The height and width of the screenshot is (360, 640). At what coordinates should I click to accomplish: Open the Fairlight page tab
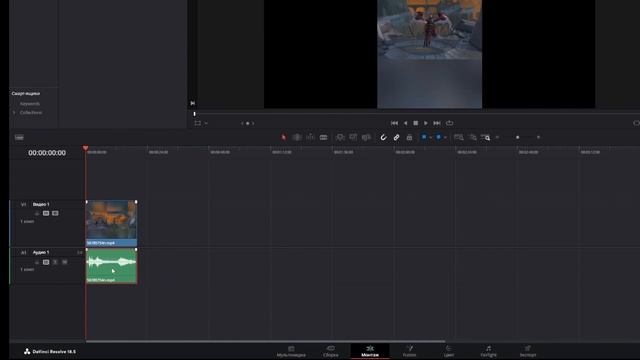click(x=488, y=351)
